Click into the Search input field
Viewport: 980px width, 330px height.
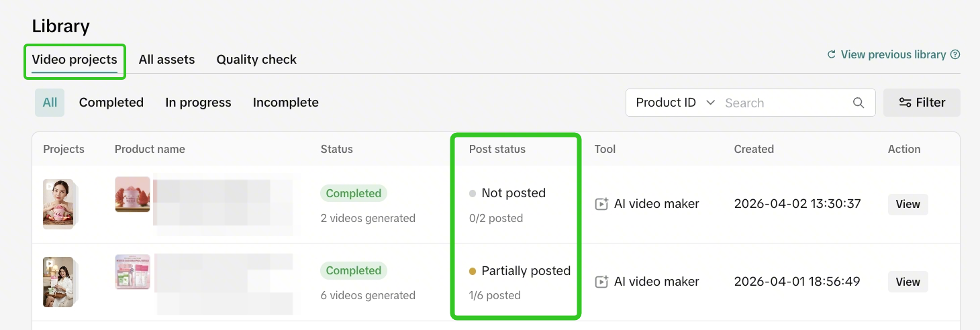785,103
